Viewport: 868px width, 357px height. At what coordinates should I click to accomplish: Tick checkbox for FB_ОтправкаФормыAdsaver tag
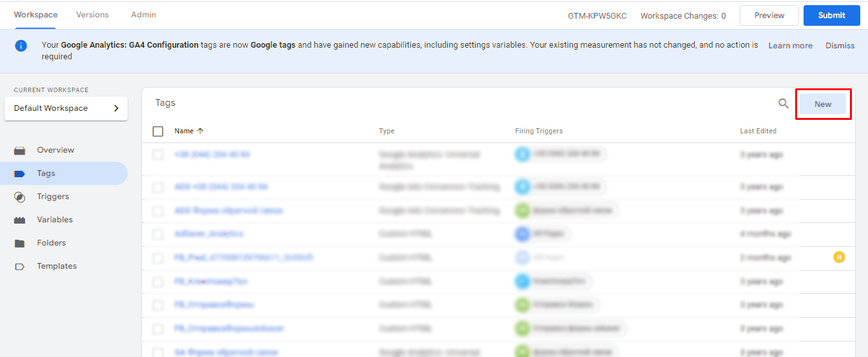point(158,329)
